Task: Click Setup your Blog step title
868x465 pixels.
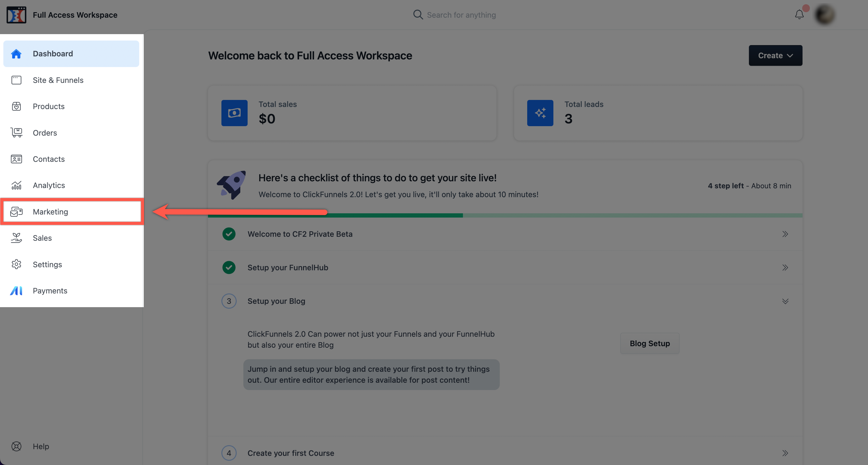Action: [276, 301]
